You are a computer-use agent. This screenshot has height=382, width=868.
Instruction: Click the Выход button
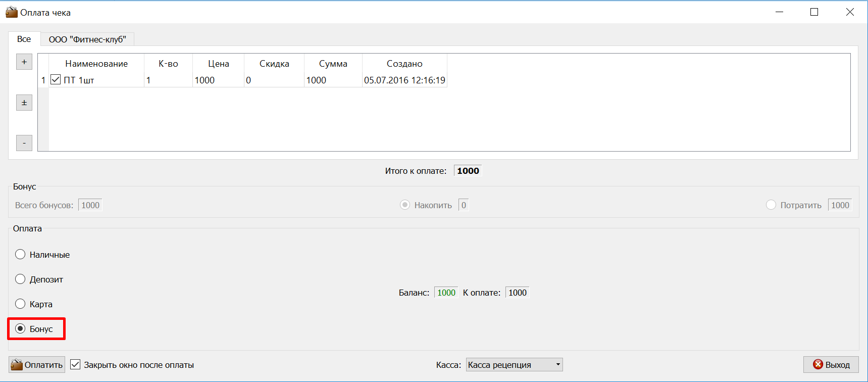click(x=831, y=365)
